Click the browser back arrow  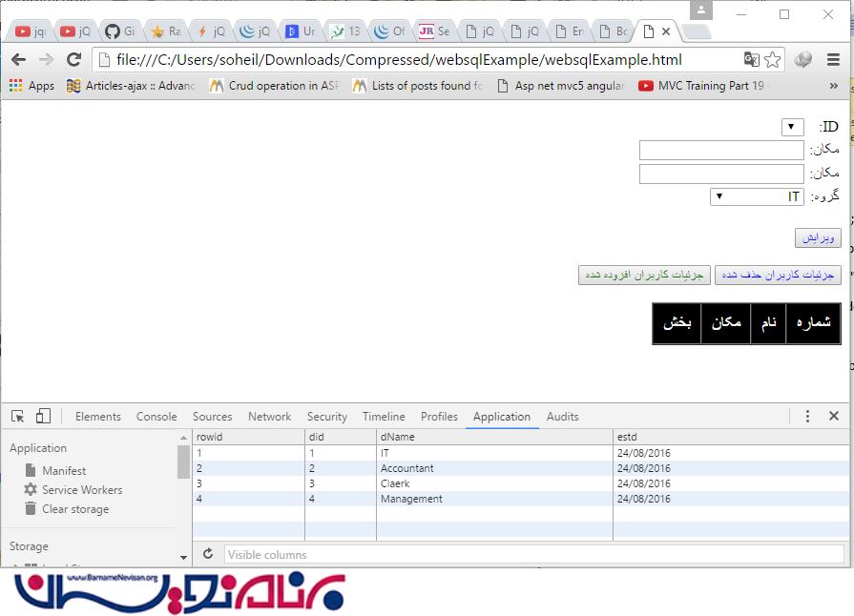pos(18,60)
